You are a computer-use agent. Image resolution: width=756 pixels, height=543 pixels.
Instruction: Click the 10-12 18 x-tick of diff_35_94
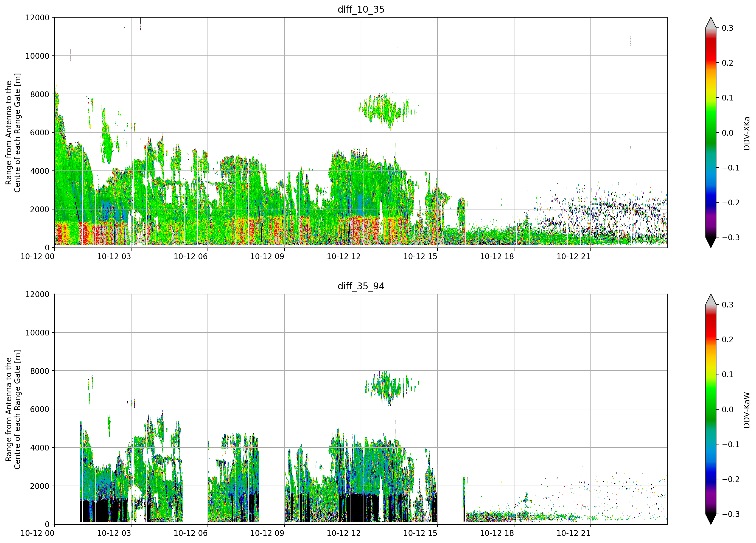point(497,533)
